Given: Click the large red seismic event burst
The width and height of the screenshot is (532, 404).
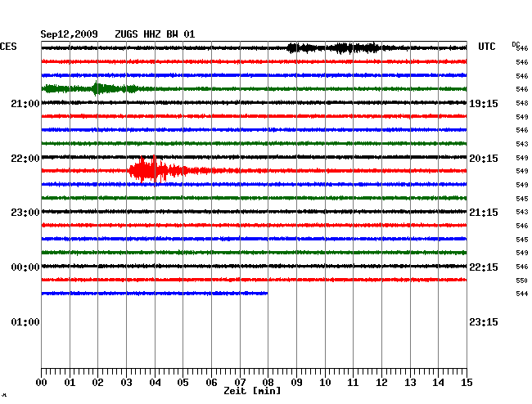Looking at the screenshot, I should pyautogui.click(x=160, y=170).
